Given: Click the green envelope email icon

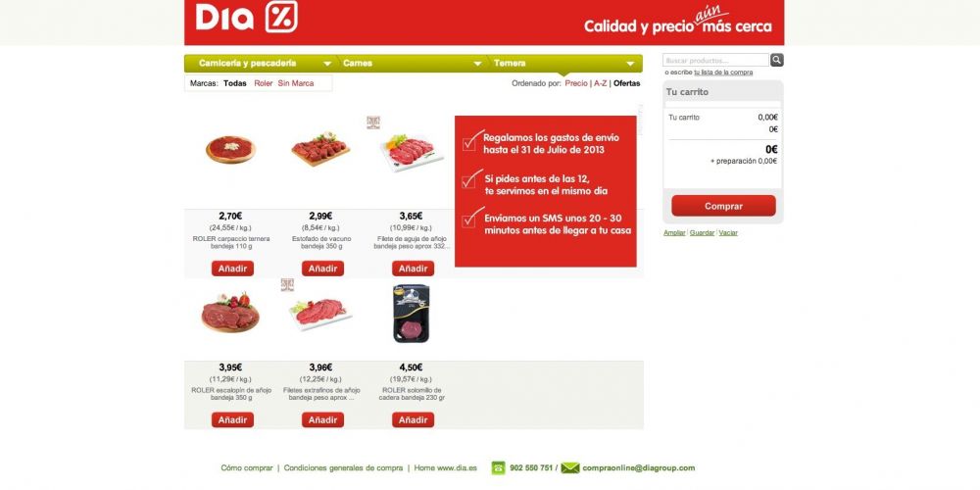Looking at the screenshot, I should (x=570, y=467).
